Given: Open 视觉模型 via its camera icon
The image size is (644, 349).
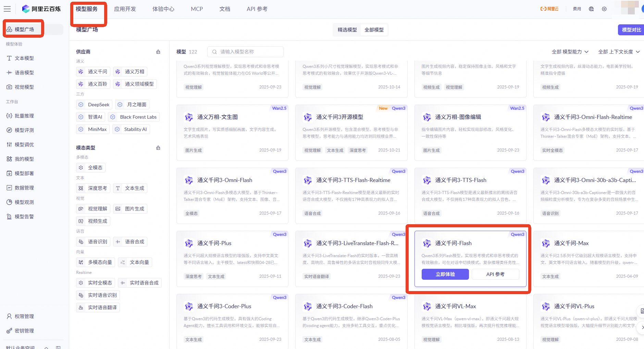Looking at the screenshot, I should coord(9,87).
